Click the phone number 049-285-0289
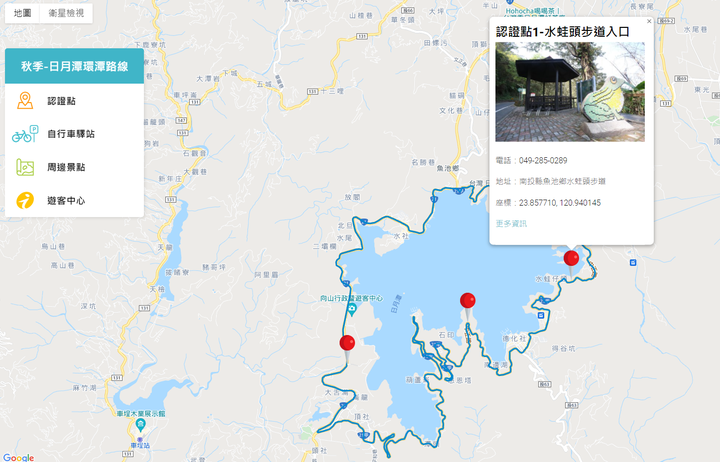 click(543, 161)
